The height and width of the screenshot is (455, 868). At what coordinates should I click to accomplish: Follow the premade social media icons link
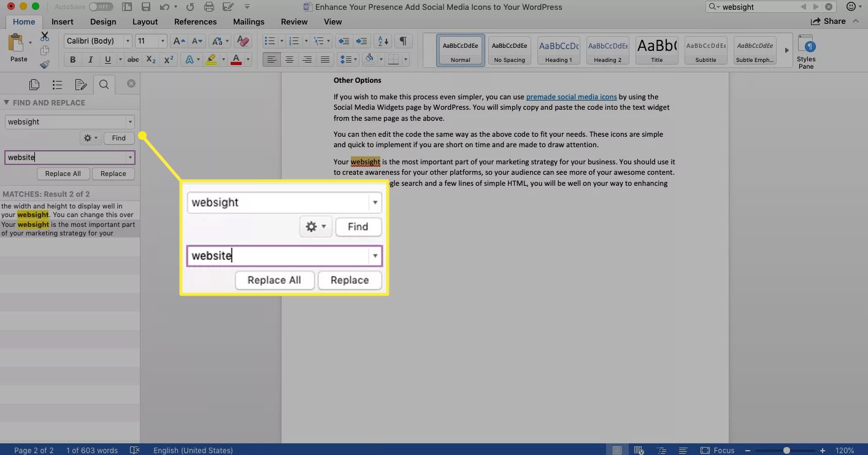(x=571, y=97)
